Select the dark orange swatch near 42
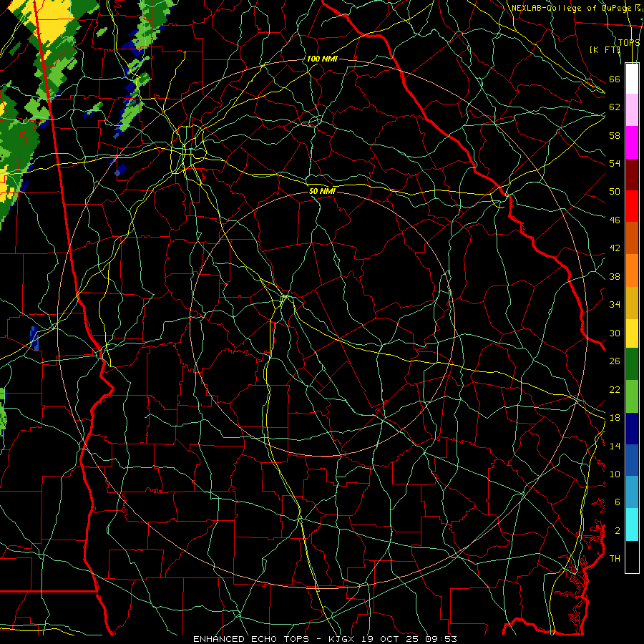Image resolution: width=644 pixels, height=644 pixels. pos(632,238)
